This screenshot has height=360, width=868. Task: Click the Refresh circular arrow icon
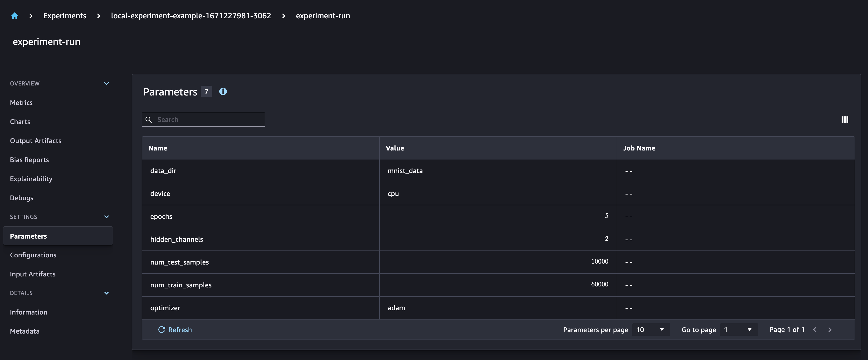[x=162, y=330]
